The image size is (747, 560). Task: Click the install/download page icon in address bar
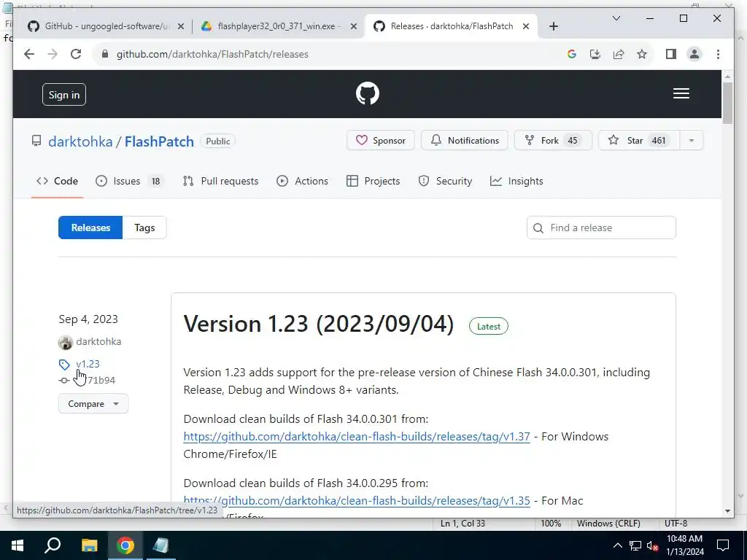pyautogui.click(x=595, y=54)
